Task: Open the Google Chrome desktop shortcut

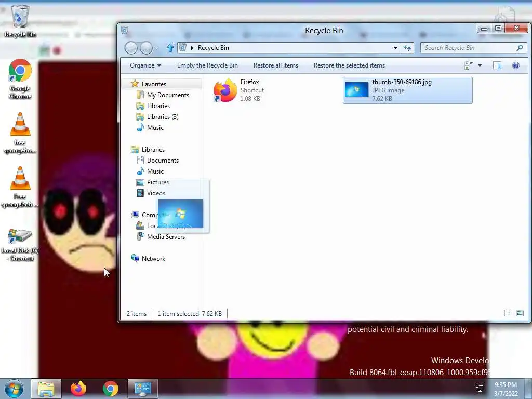Action: [x=20, y=79]
